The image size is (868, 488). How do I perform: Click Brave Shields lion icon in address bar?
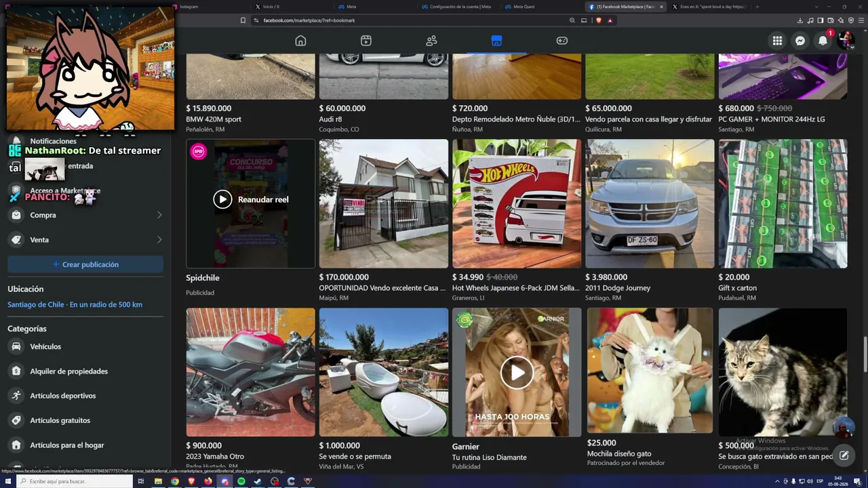(599, 20)
